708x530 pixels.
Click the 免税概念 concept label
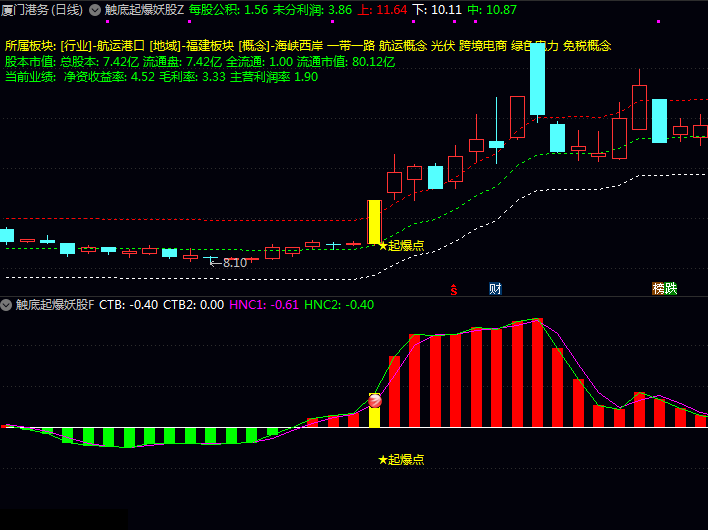click(x=587, y=46)
